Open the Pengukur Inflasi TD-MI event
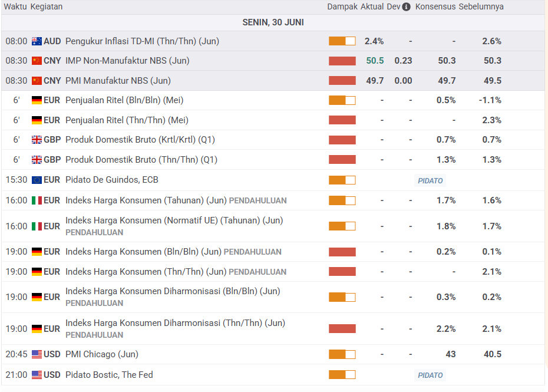This screenshot has width=548, height=392. point(142,41)
